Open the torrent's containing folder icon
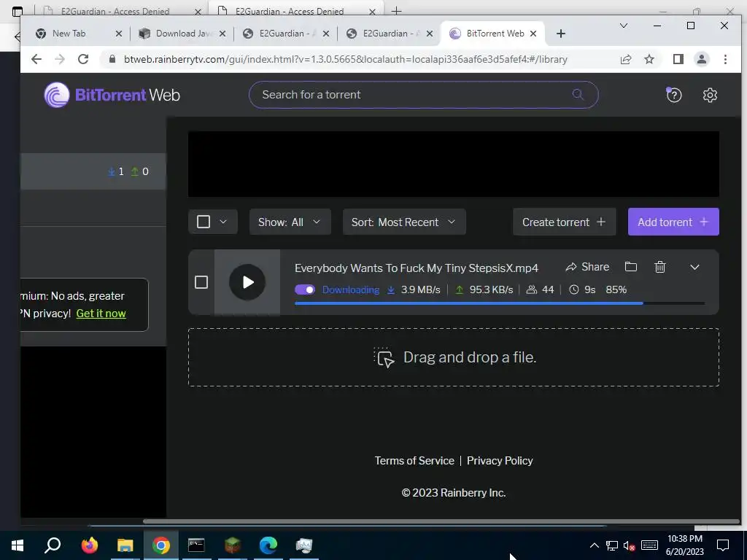 pos(631,267)
